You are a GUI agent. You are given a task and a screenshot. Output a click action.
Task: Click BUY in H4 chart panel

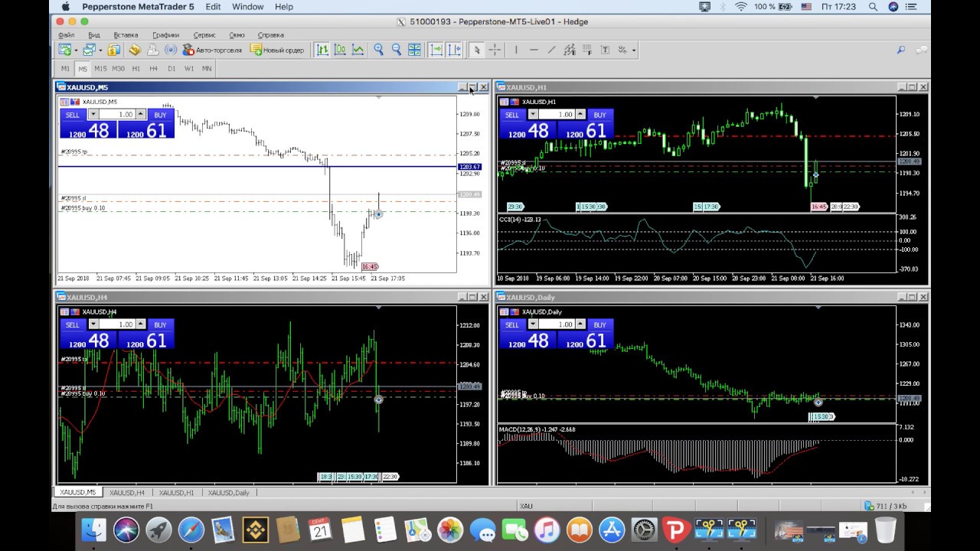(160, 324)
